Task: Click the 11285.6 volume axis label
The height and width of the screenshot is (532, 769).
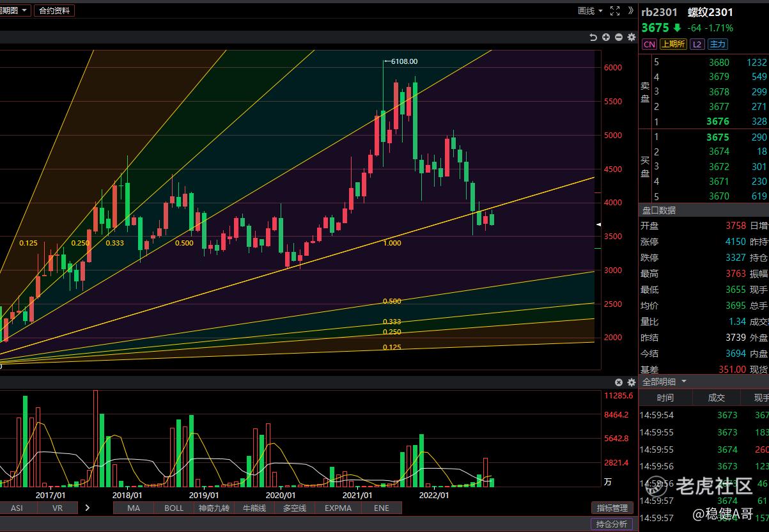Action: tap(619, 396)
